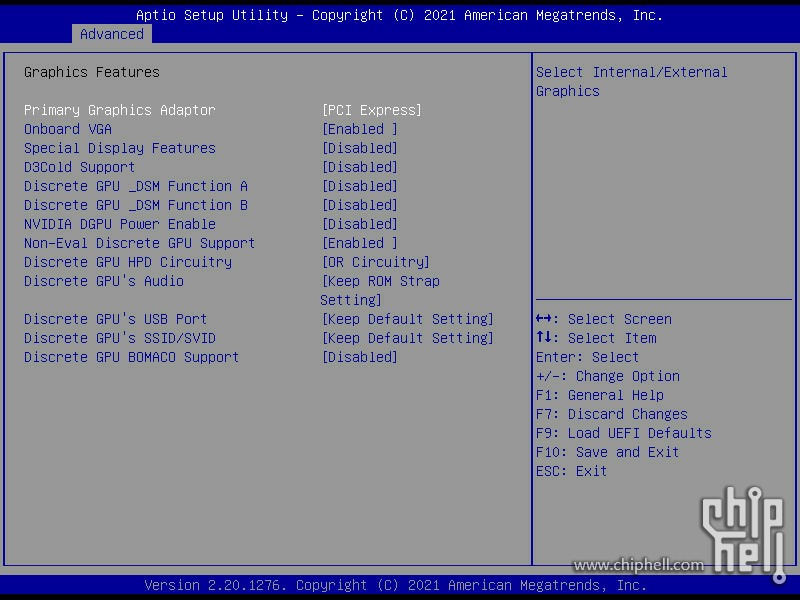800x600 pixels.
Task: Open Keep ROM Strap Setting options
Action: (380, 290)
